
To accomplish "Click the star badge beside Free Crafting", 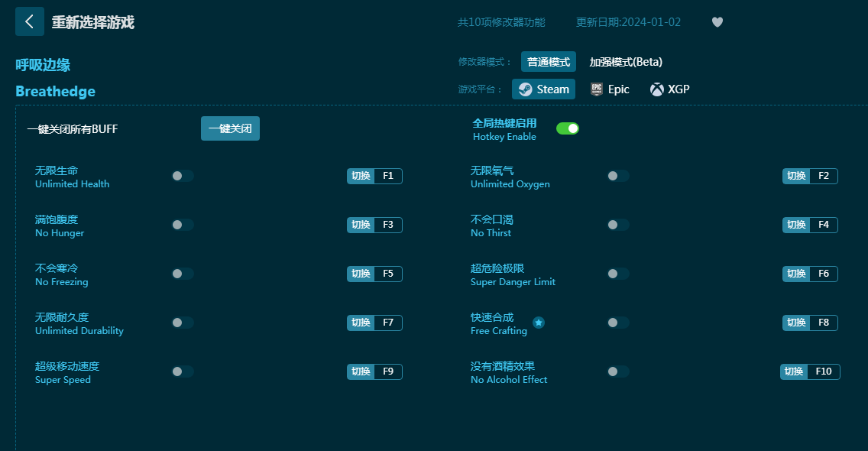I will tap(539, 323).
